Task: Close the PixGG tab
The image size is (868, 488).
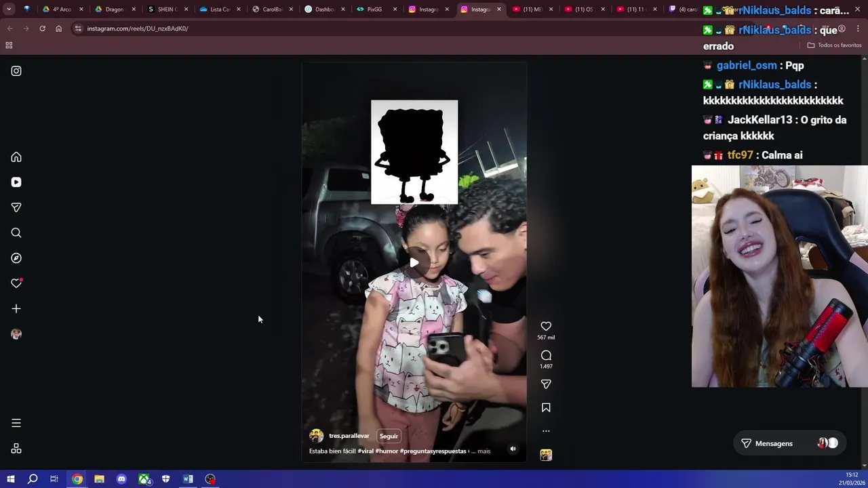Action: [396, 9]
